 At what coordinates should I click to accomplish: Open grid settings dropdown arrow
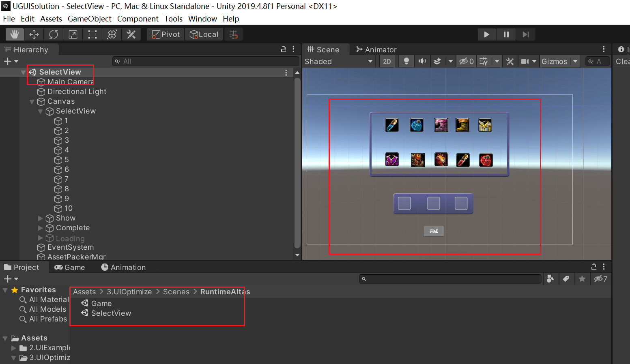pos(497,61)
